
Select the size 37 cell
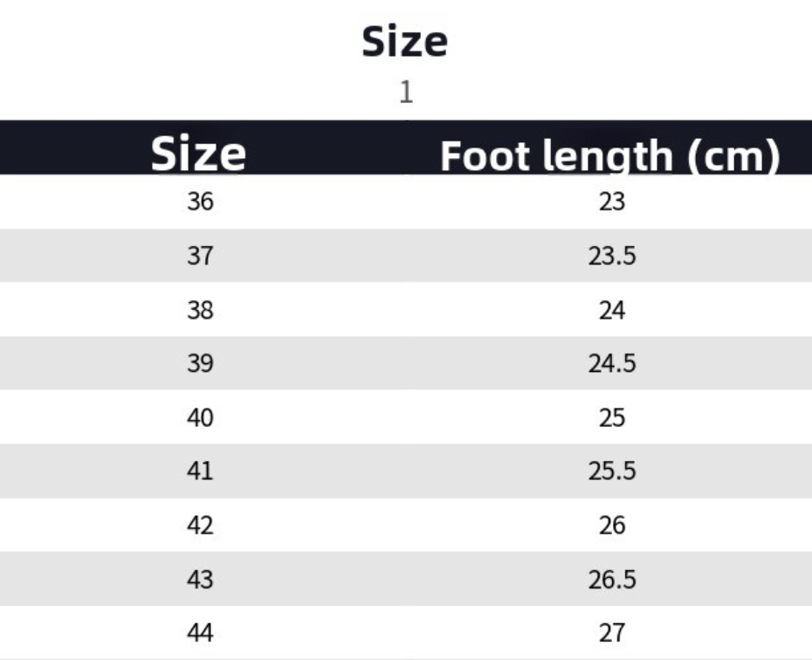(200, 256)
